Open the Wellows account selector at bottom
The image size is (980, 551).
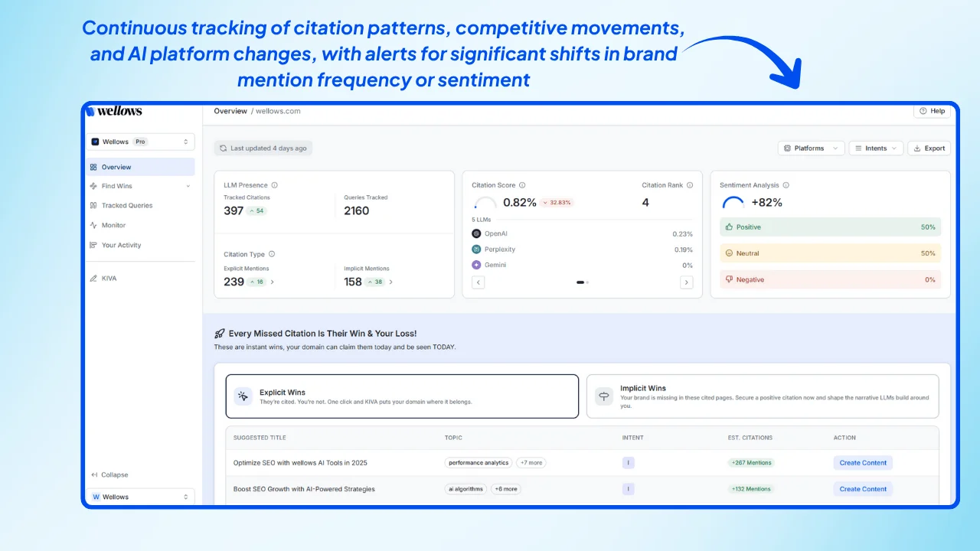tap(140, 497)
